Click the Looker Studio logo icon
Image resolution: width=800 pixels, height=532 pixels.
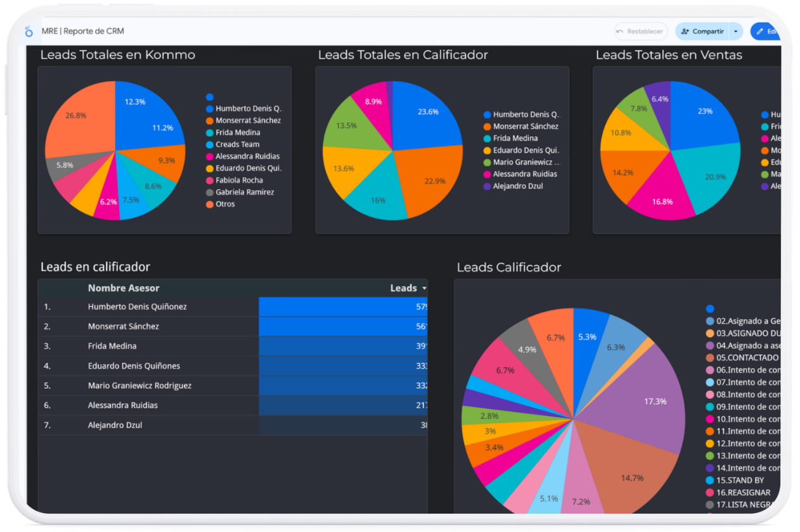[29, 32]
